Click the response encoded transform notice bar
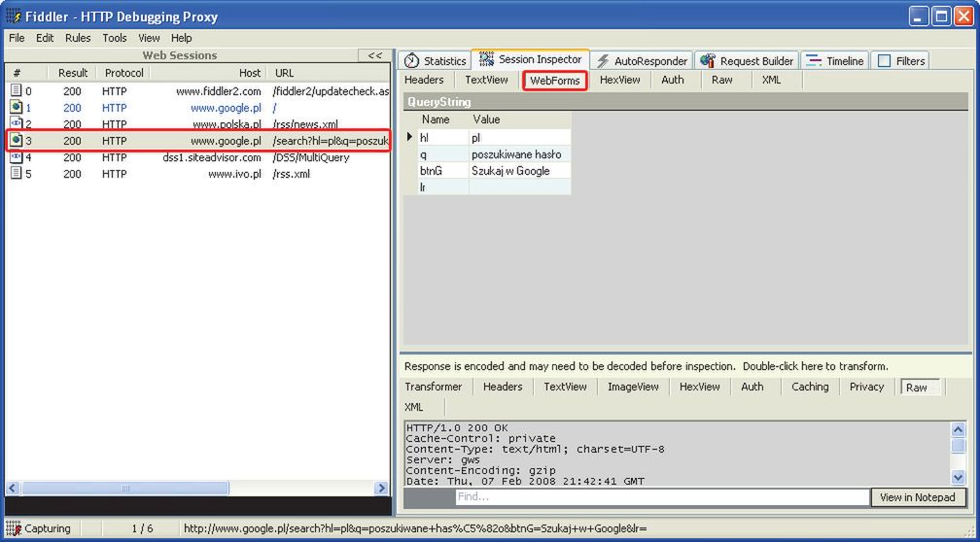This screenshot has width=980, height=542. (686, 366)
